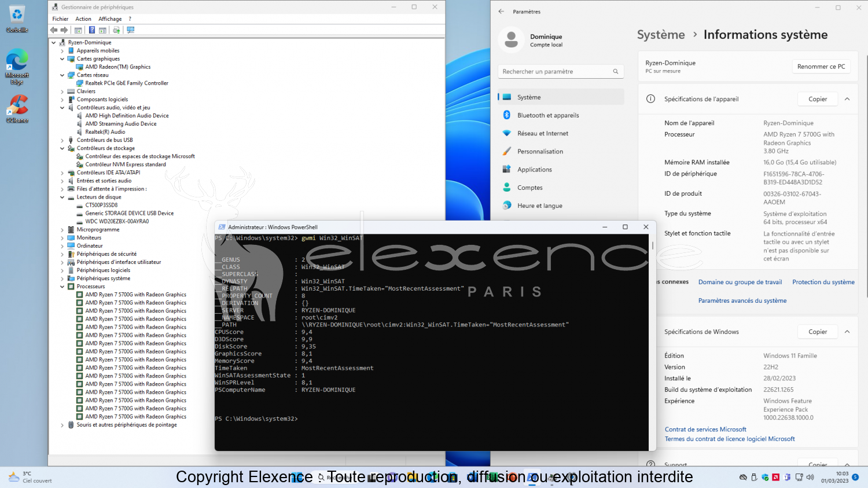Click the safely remove USB tray icon

pyautogui.click(x=754, y=478)
